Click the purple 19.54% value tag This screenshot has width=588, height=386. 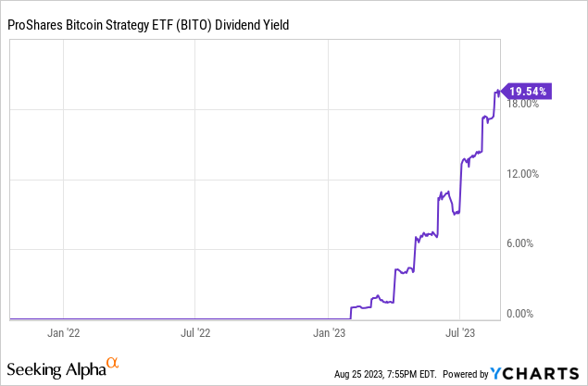[528, 91]
